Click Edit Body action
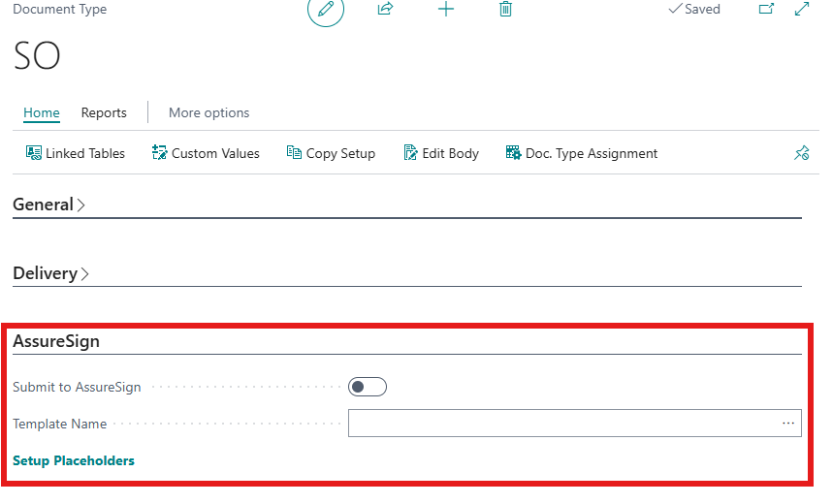The height and width of the screenshot is (504, 833). point(441,153)
